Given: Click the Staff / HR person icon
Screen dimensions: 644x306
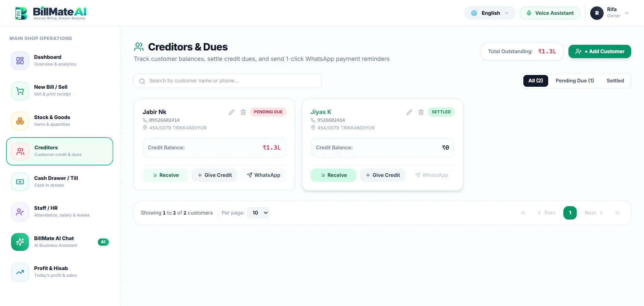Looking at the screenshot, I should (x=20, y=212).
